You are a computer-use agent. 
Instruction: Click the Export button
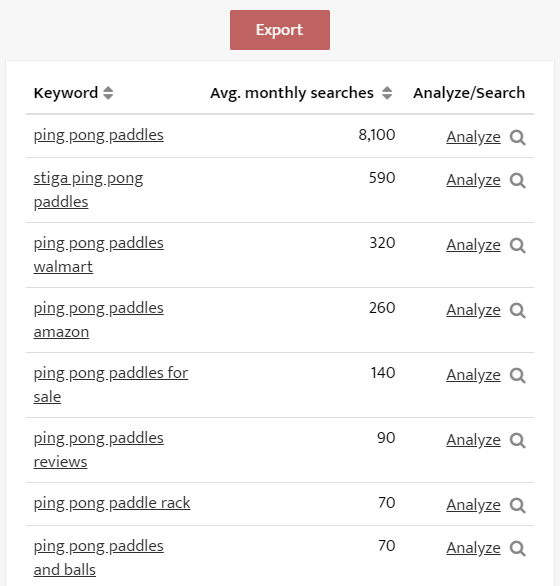[280, 30]
